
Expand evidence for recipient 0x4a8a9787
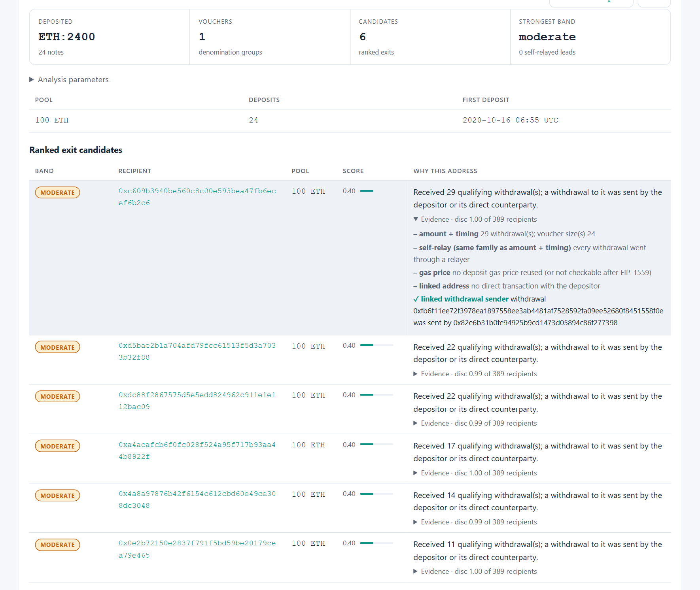point(475,522)
